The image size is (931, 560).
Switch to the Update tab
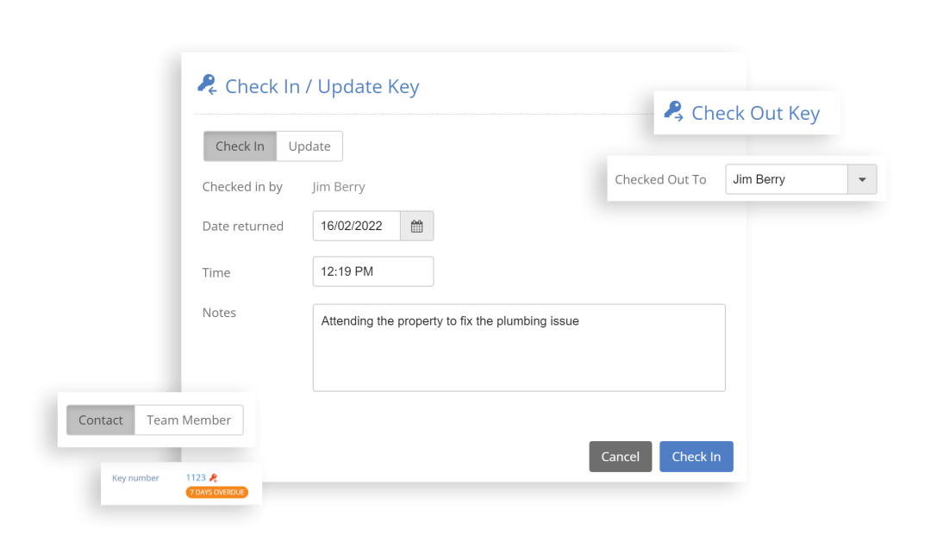coord(309,146)
